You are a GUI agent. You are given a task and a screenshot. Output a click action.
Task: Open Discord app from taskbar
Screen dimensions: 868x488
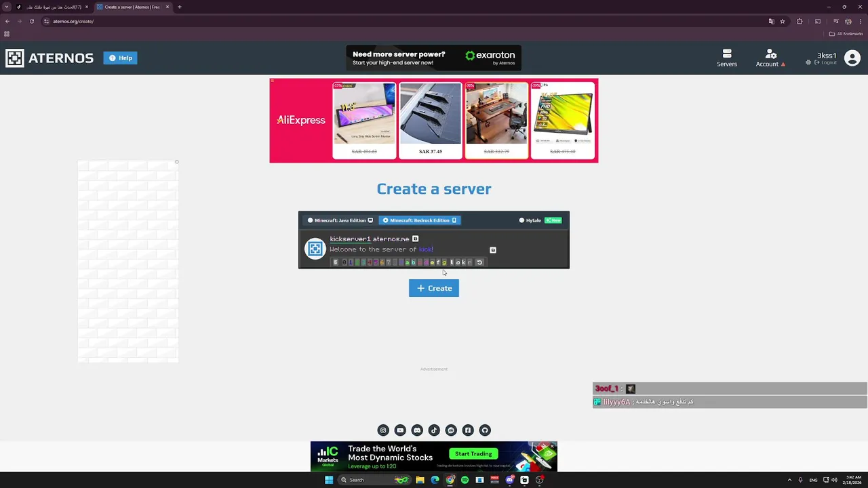(x=509, y=480)
